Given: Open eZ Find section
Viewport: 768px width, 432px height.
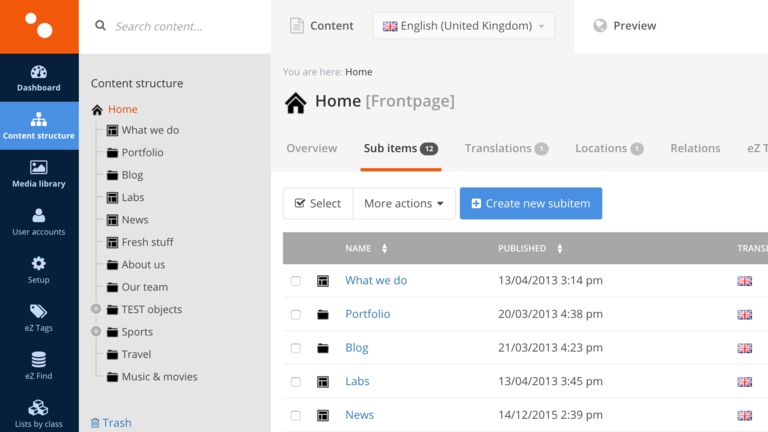Looking at the screenshot, I should tap(39, 366).
